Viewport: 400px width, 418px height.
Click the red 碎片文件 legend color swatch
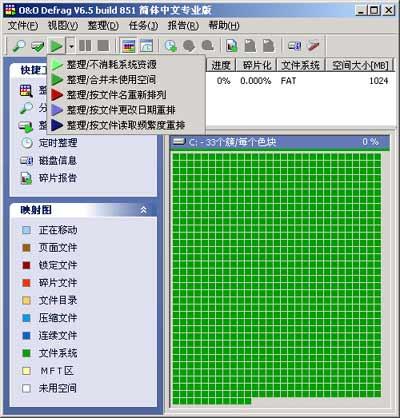pos(26,283)
